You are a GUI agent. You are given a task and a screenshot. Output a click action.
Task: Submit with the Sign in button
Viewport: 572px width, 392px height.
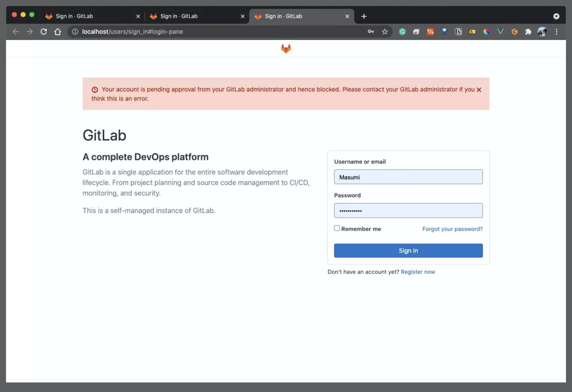(408, 251)
